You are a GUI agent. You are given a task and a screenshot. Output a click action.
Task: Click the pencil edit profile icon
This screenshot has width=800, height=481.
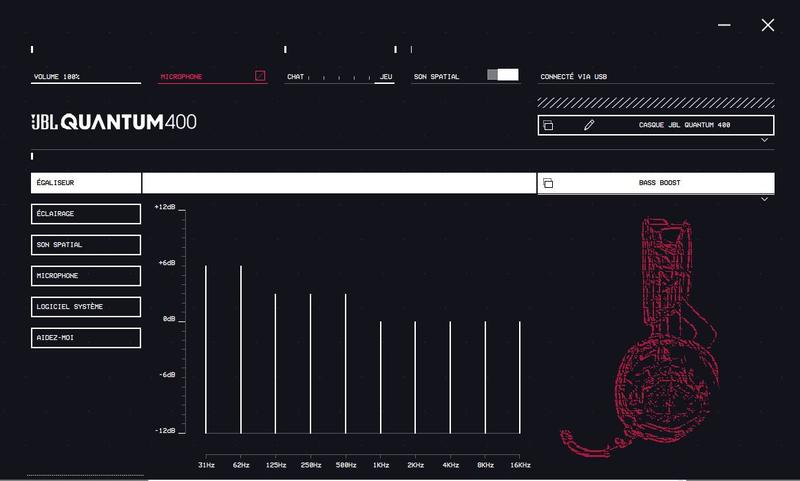(589, 126)
